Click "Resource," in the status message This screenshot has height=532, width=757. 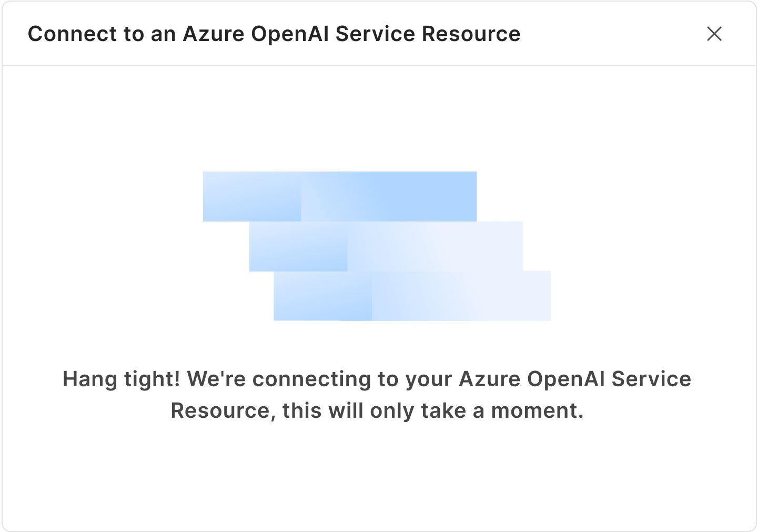click(x=223, y=410)
